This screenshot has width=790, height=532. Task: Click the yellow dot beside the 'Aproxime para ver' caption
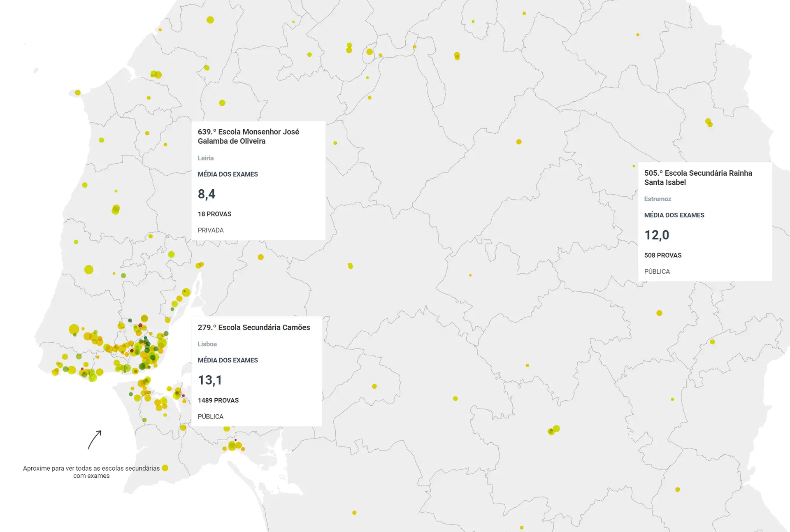click(165, 468)
